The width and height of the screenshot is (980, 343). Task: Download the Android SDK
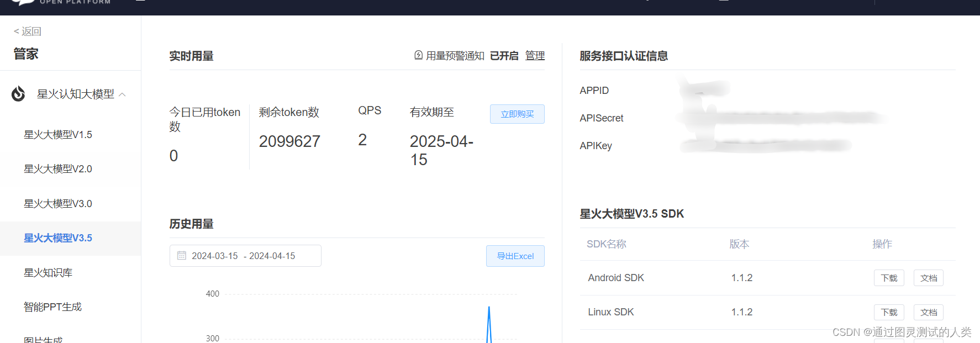click(889, 278)
